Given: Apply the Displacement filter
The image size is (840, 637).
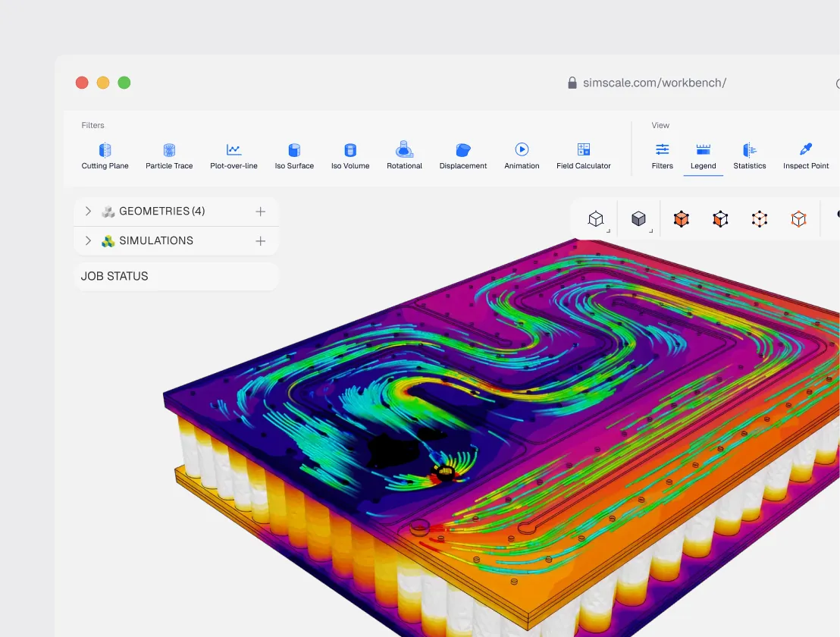Looking at the screenshot, I should (463, 156).
